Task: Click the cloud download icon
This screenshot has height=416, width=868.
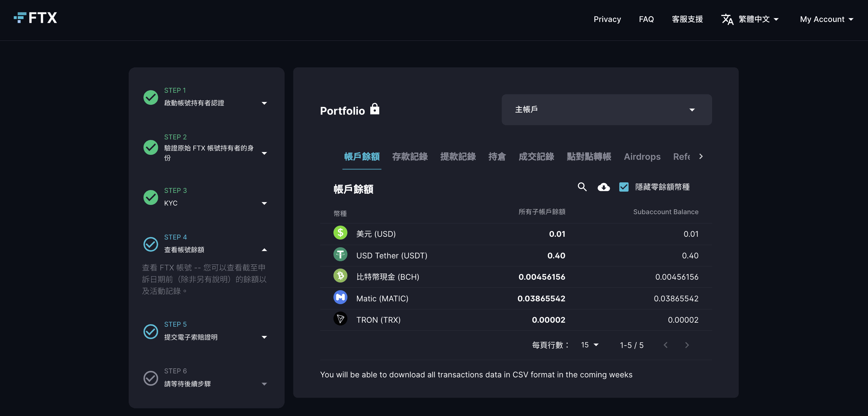Action: [x=604, y=187]
